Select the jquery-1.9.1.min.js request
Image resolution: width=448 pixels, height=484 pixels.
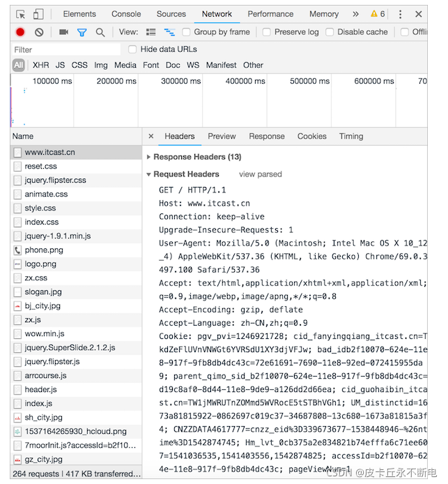tap(76, 236)
